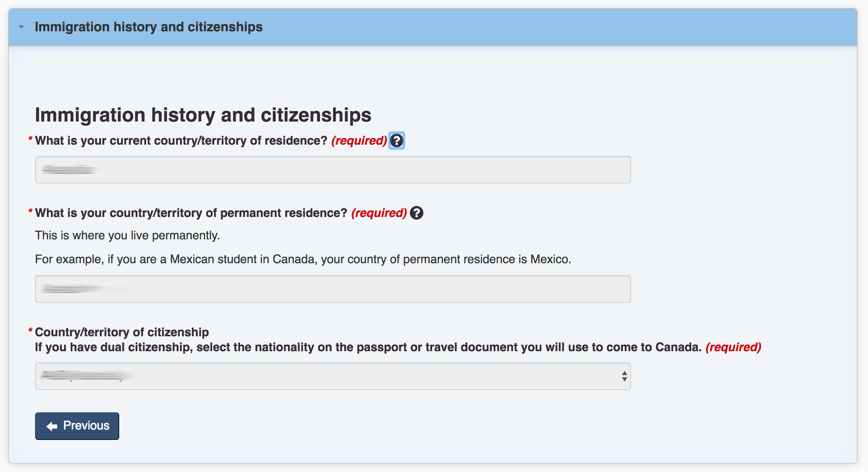Click the dual citizenship instruction text

[x=368, y=347]
